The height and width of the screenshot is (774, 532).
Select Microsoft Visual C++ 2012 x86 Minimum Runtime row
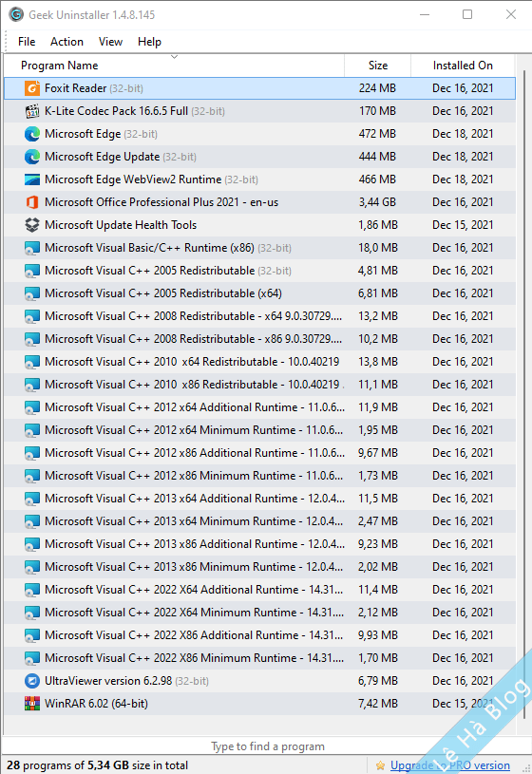(260, 476)
